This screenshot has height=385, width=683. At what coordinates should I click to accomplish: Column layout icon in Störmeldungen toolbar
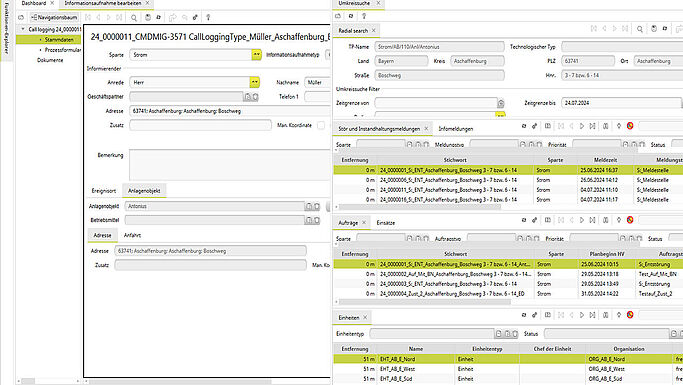[x=548, y=126]
